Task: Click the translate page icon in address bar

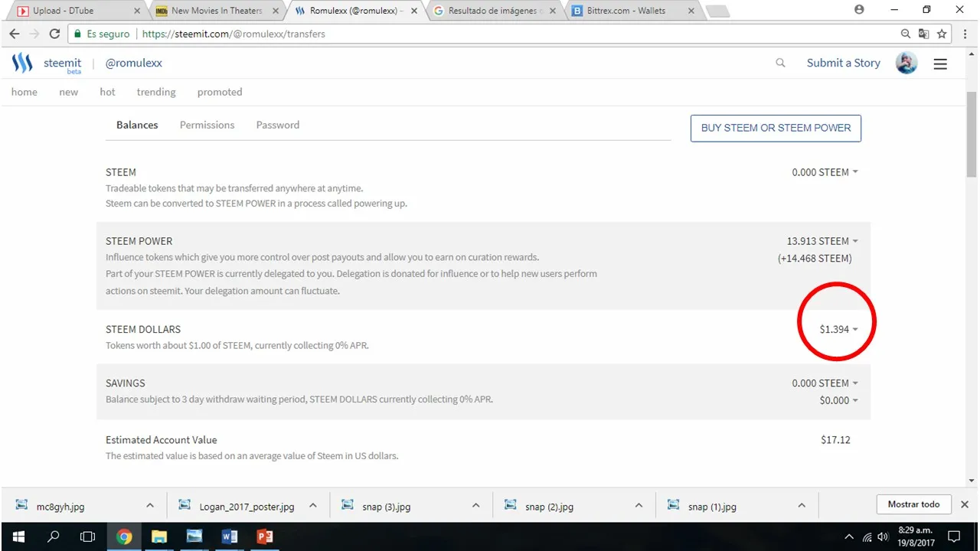Action: point(923,34)
